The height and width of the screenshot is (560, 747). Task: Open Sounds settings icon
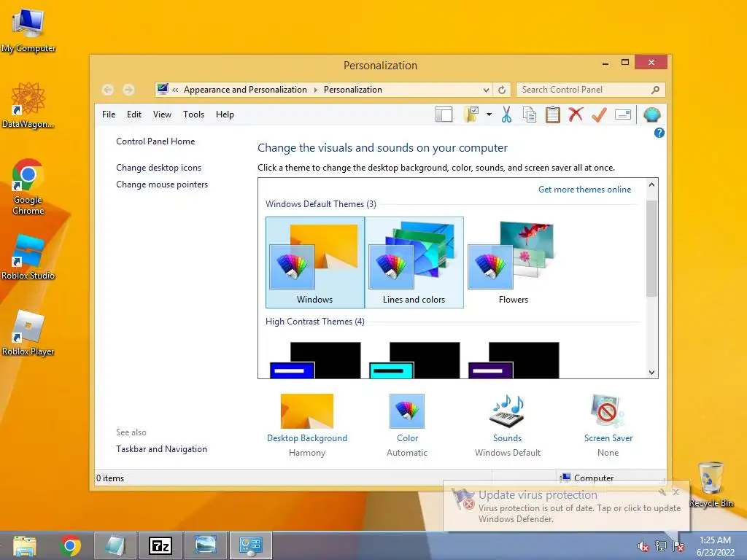(x=508, y=411)
